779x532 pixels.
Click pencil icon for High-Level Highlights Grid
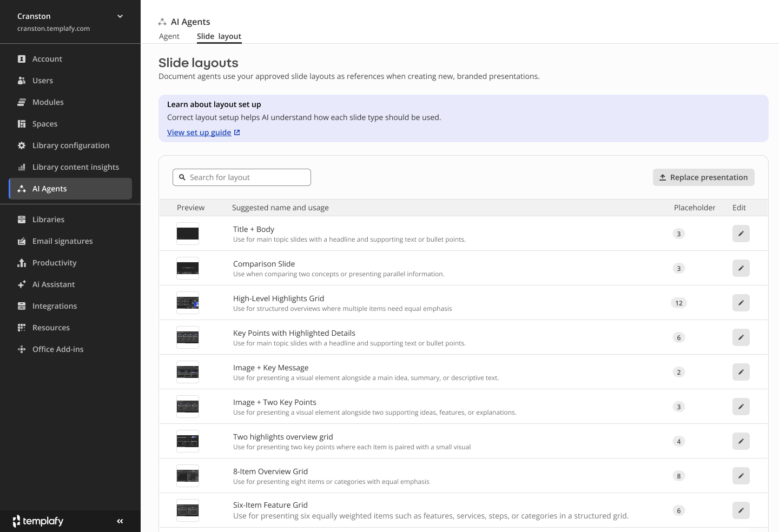click(741, 303)
